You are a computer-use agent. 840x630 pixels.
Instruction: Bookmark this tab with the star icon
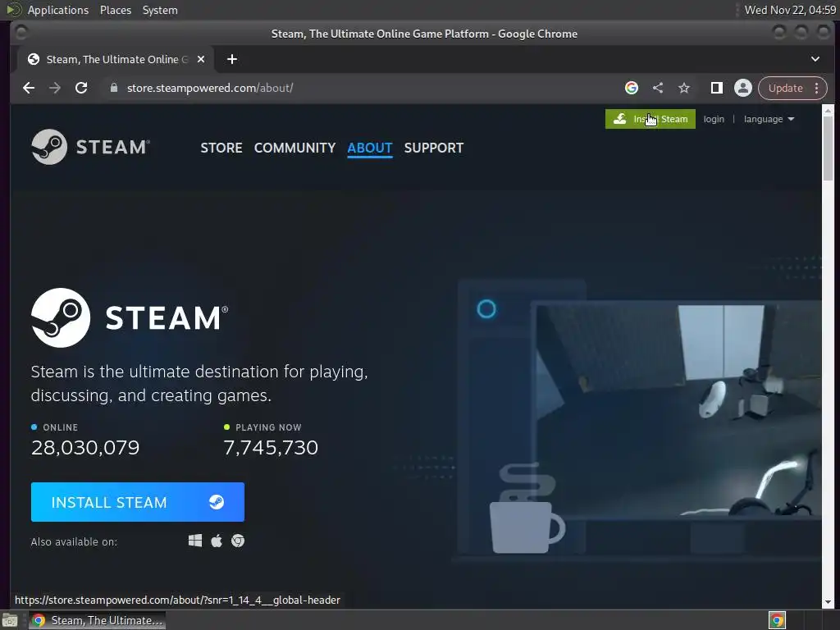tap(684, 88)
